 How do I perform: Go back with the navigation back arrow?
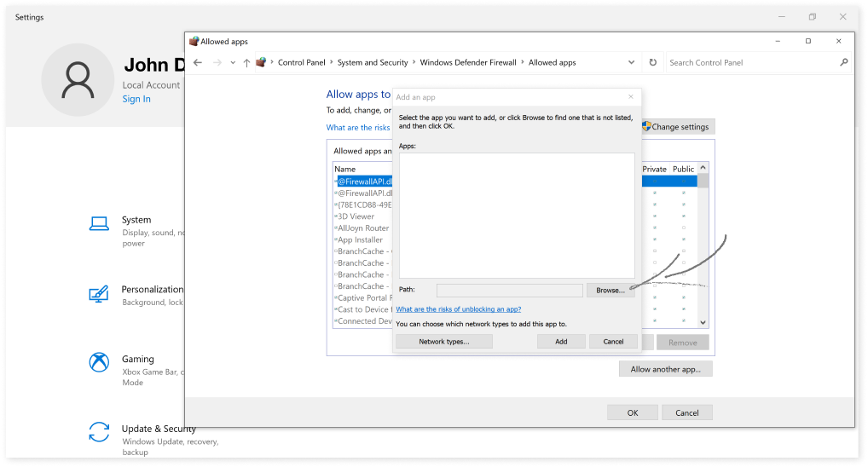pyautogui.click(x=198, y=62)
